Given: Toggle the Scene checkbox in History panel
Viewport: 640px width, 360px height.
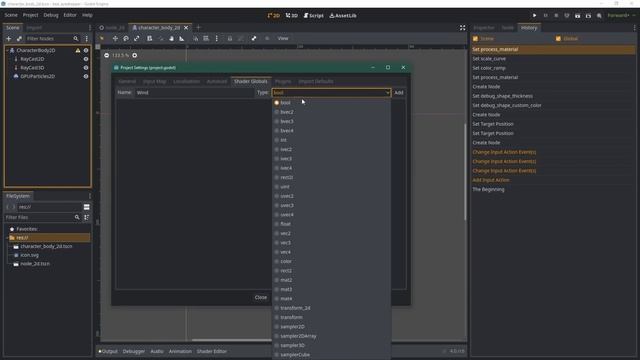Looking at the screenshot, I should coord(475,39).
